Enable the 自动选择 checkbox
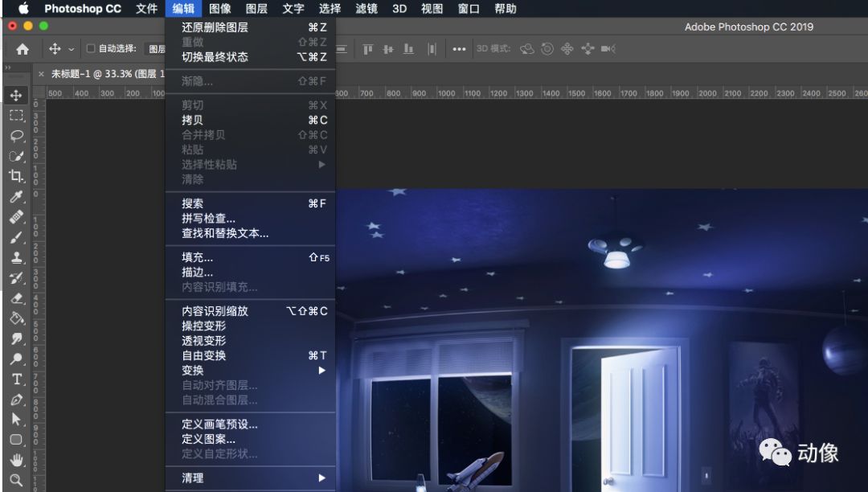 pyautogui.click(x=92, y=49)
